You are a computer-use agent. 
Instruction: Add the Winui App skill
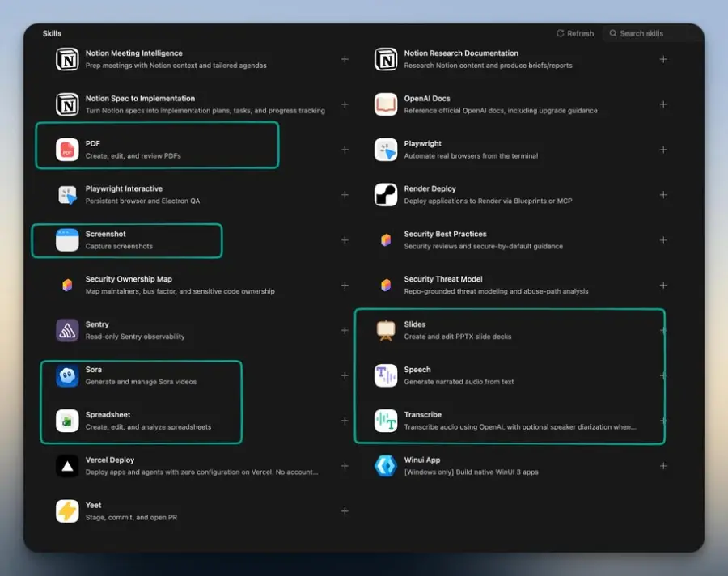(x=663, y=466)
